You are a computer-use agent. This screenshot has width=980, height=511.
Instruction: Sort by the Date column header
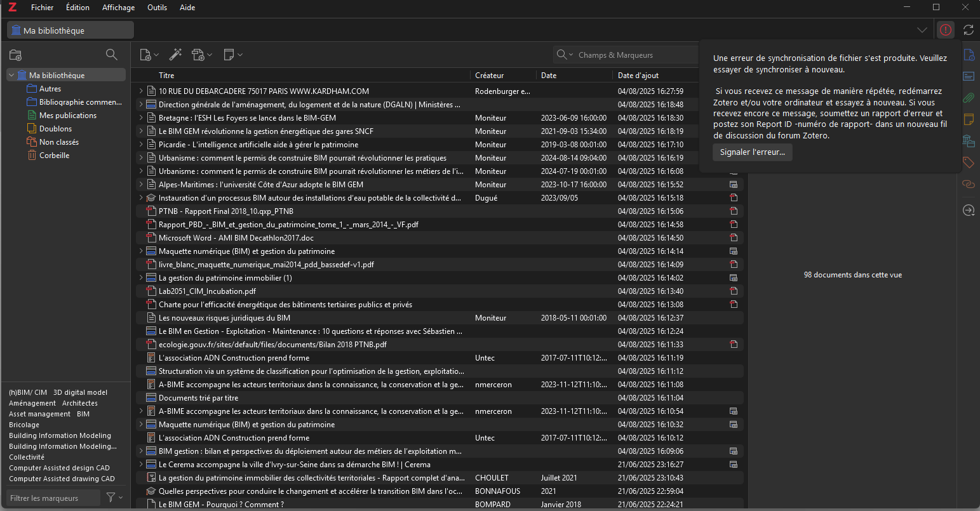[x=575, y=75]
